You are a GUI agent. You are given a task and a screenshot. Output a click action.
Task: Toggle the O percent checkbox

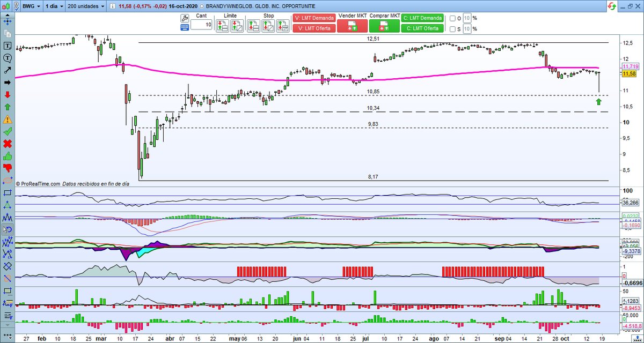(x=452, y=18)
